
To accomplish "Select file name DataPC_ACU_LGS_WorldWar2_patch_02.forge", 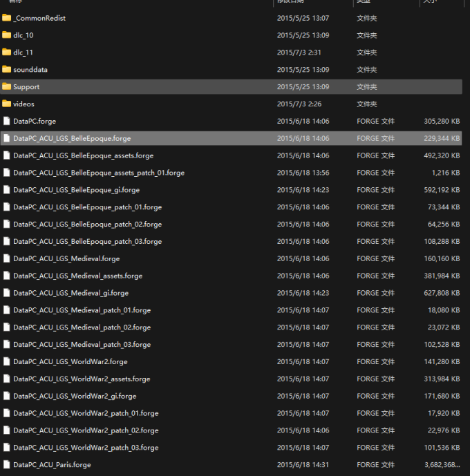I will point(86,430).
